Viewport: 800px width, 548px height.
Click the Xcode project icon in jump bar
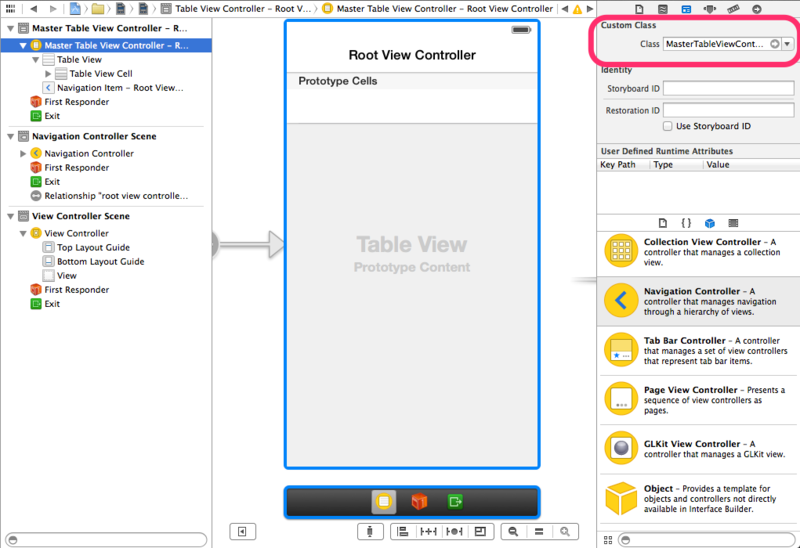tap(75, 9)
